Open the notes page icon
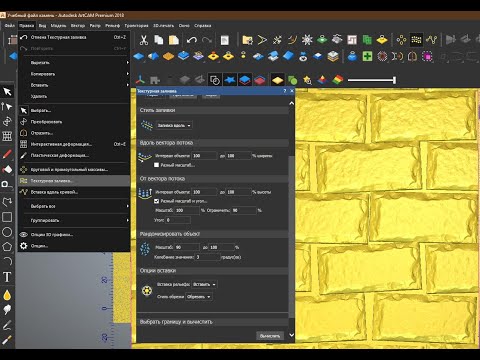This screenshot has height=360, width=480. [225, 40]
